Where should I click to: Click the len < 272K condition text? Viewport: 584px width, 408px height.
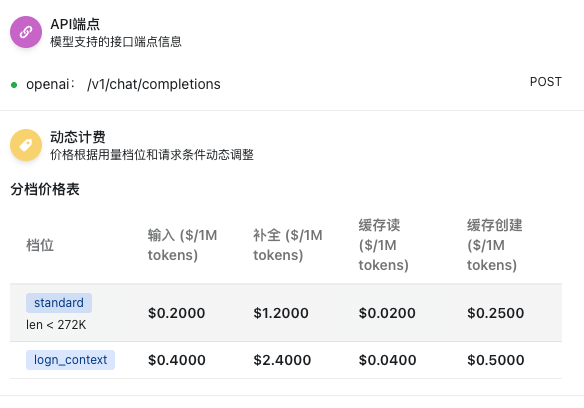[56, 325]
